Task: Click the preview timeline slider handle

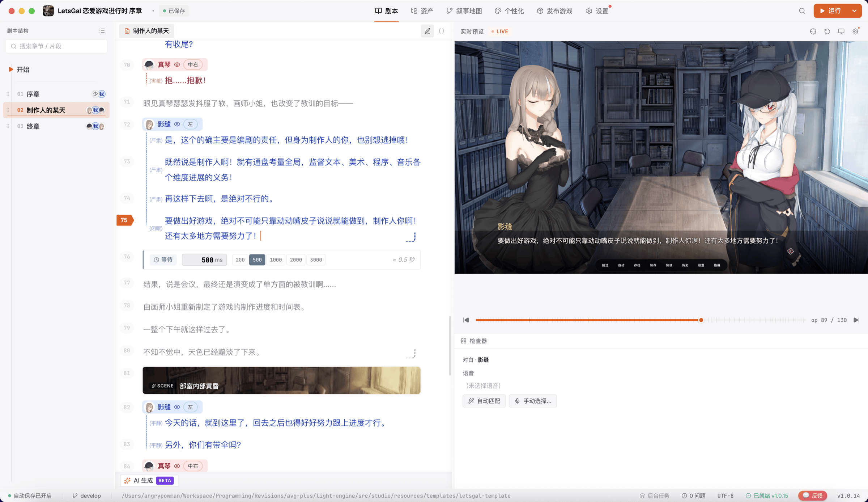Action: coord(701,320)
